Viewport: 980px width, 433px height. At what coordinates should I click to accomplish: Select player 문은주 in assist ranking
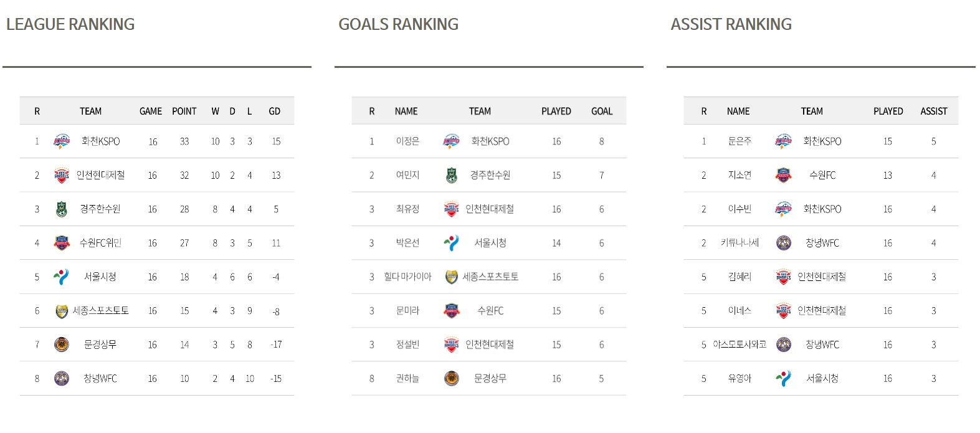click(740, 141)
